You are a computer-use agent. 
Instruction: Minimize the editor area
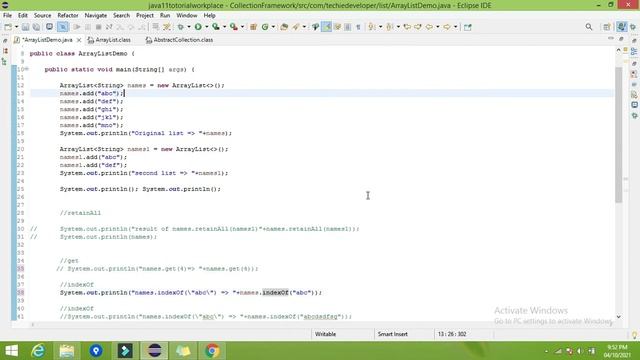coord(611,38)
